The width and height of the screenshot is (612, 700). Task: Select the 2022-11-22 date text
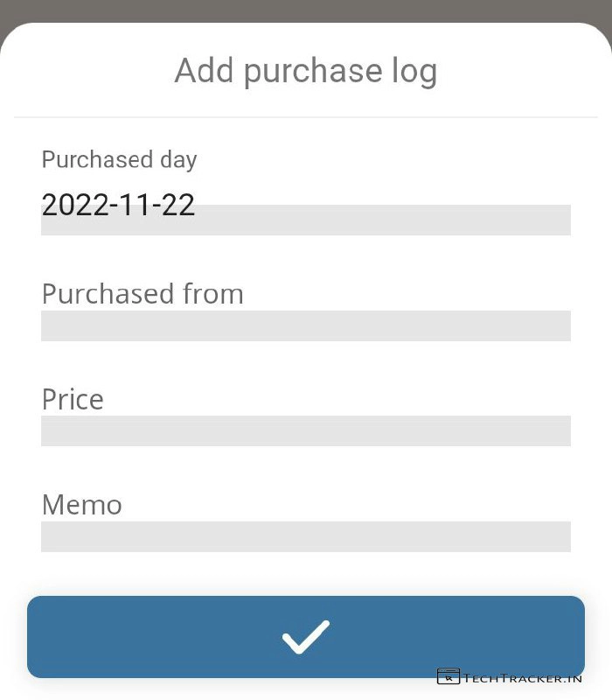(118, 205)
